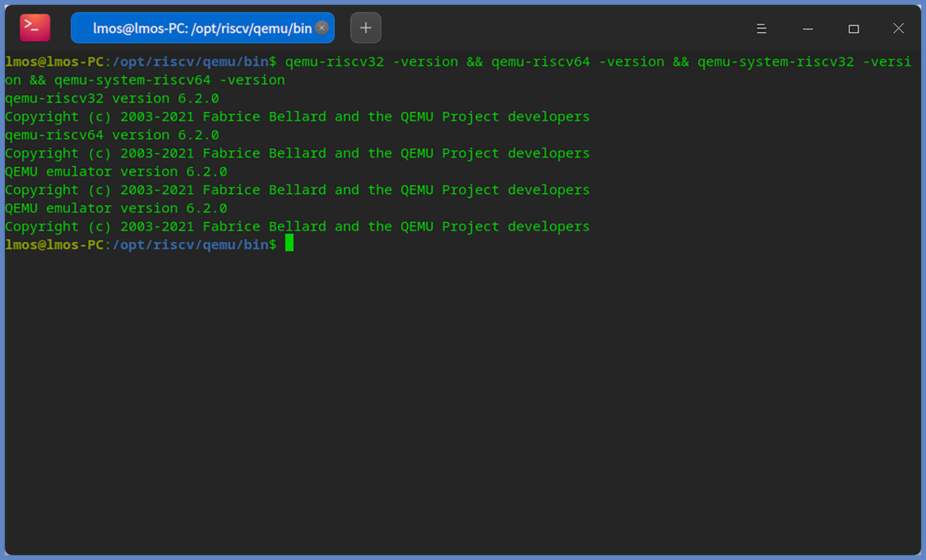Click the red terminal app icon

click(35, 28)
